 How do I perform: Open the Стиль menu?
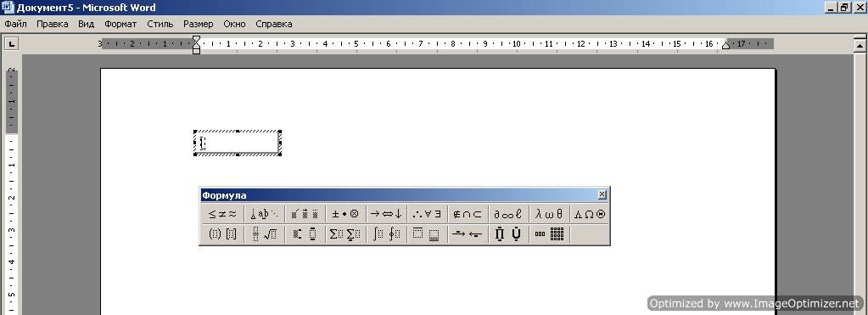coord(160,25)
